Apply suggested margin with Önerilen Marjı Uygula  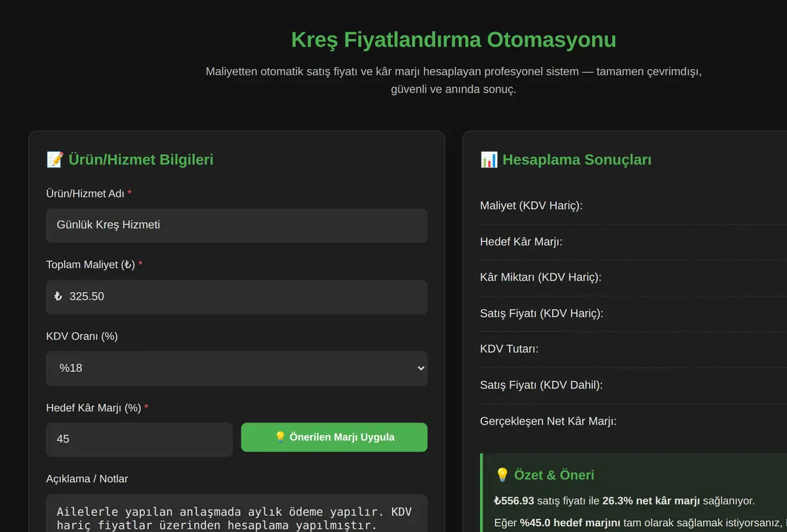[x=334, y=437]
